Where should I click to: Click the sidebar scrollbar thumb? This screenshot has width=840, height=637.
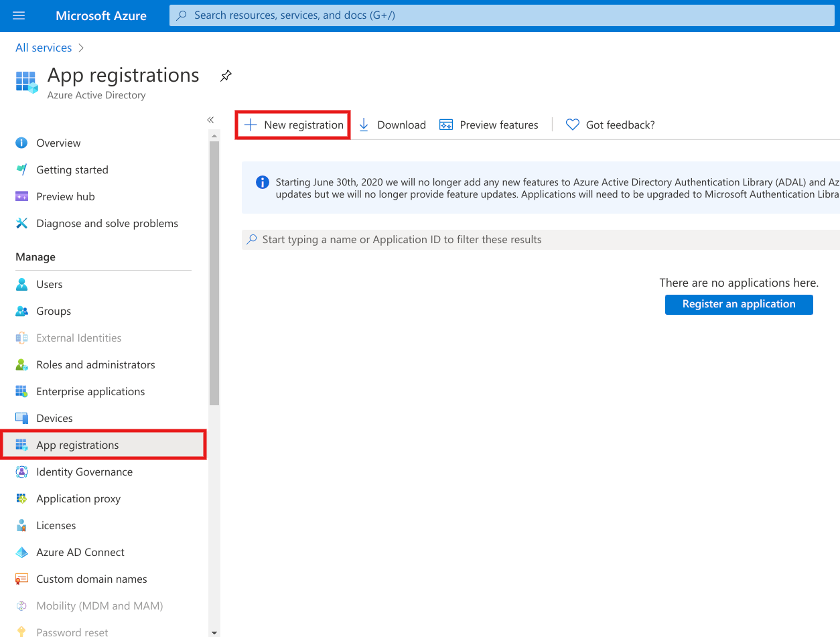tap(214, 273)
